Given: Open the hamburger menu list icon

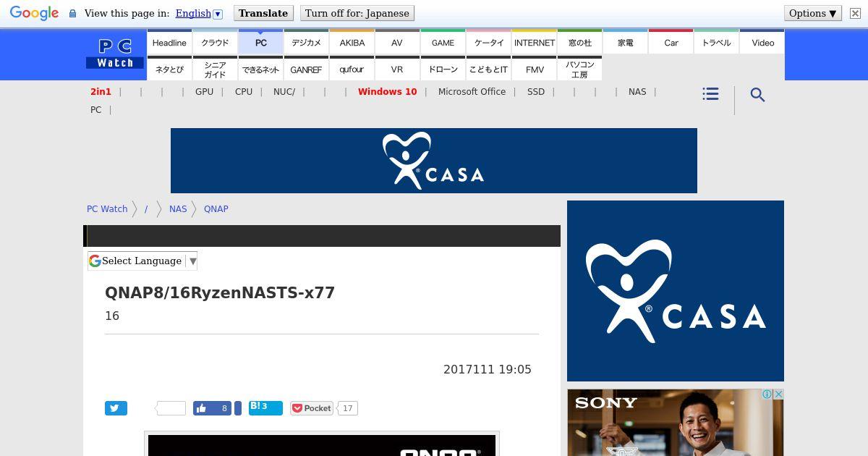Looking at the screenshot, I should (710, 94).
